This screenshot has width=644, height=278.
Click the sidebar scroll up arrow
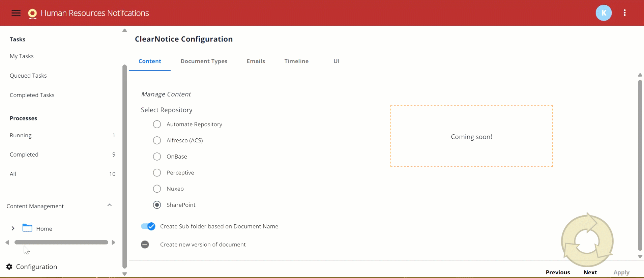click(x=124, y=30)
